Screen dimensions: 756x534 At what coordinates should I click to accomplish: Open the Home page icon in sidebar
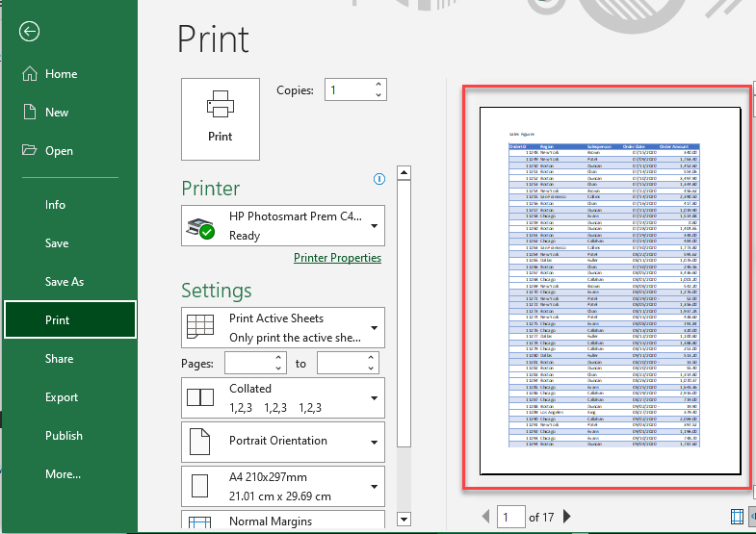tap(29, 74)
